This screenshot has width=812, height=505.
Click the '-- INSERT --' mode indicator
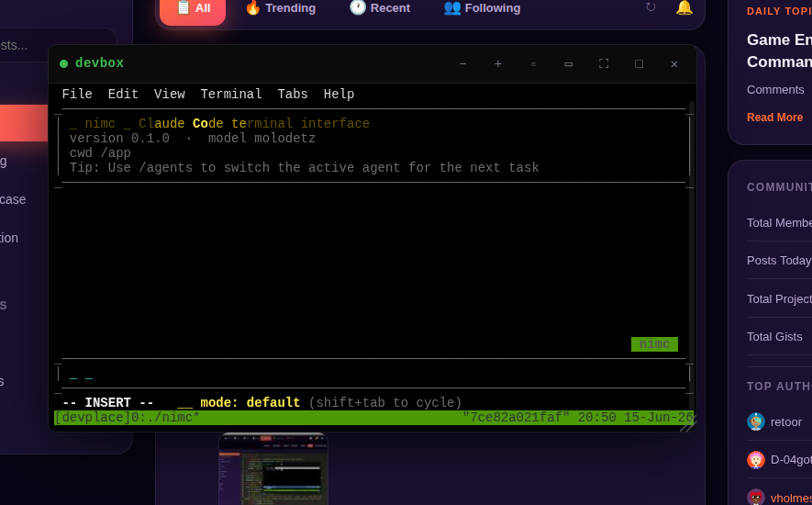tap(107, 402)
